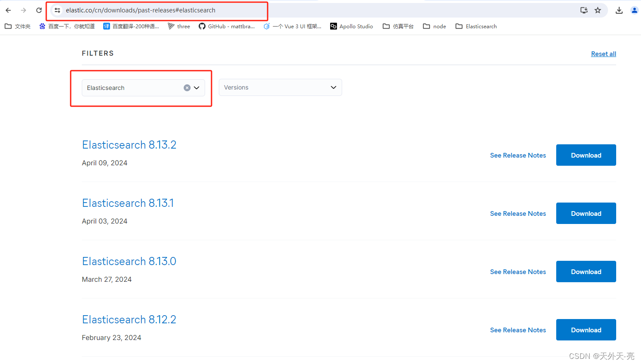The height and width of the screenshot is (364, 641).
Task: Click the Reset all link
Action: 604,54
